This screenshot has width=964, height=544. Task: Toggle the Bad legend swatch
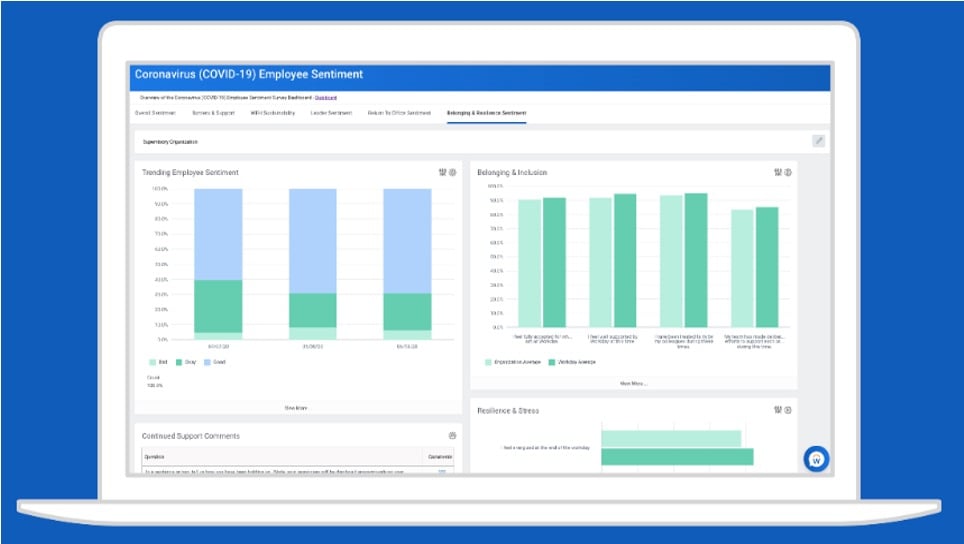[152, 363]
